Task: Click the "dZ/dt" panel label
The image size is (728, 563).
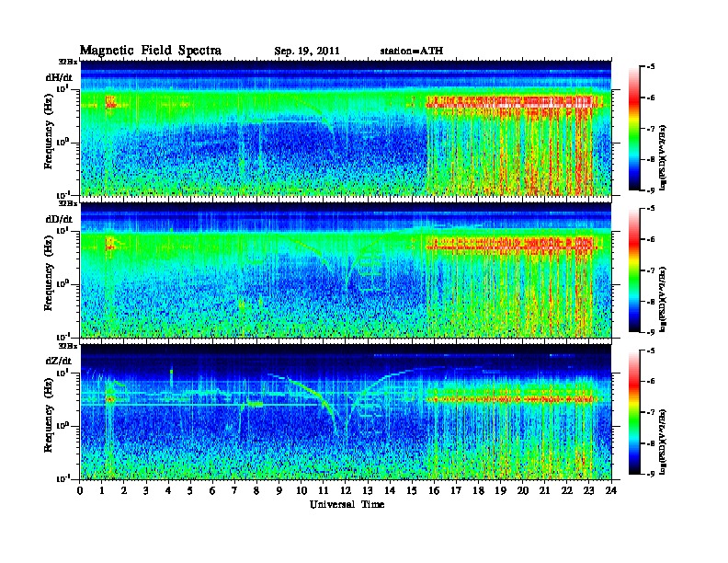Action: [59, 361]
